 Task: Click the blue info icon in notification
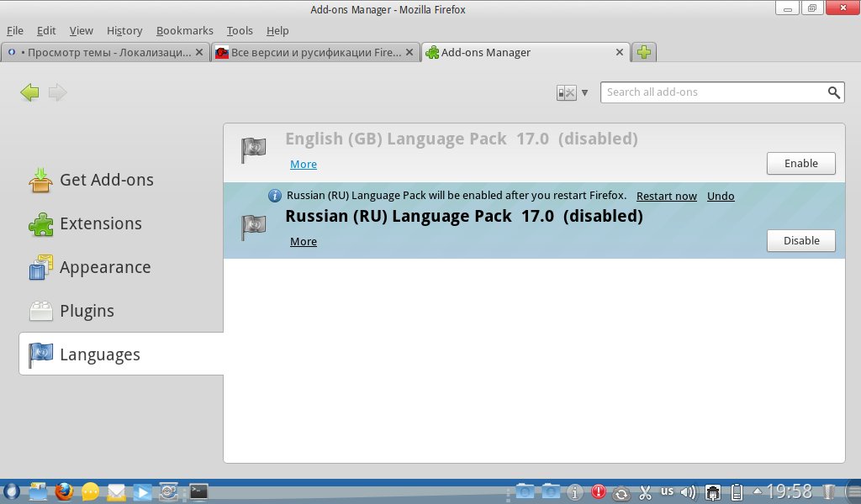275,196
